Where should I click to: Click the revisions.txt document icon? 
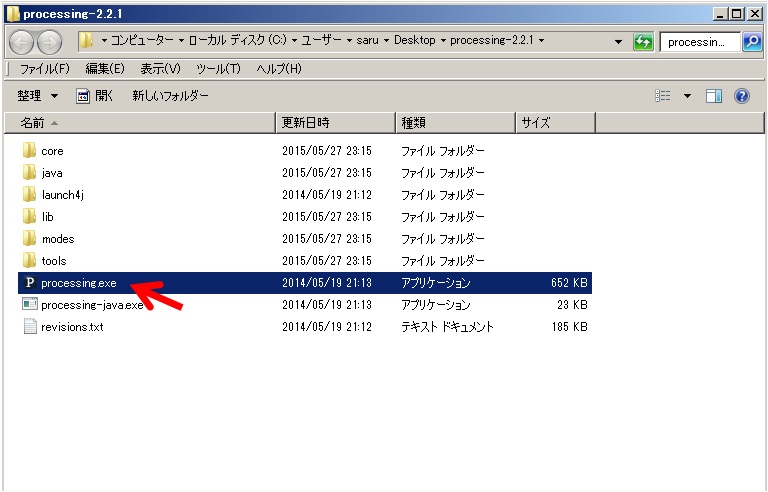(x=30, y=326)
